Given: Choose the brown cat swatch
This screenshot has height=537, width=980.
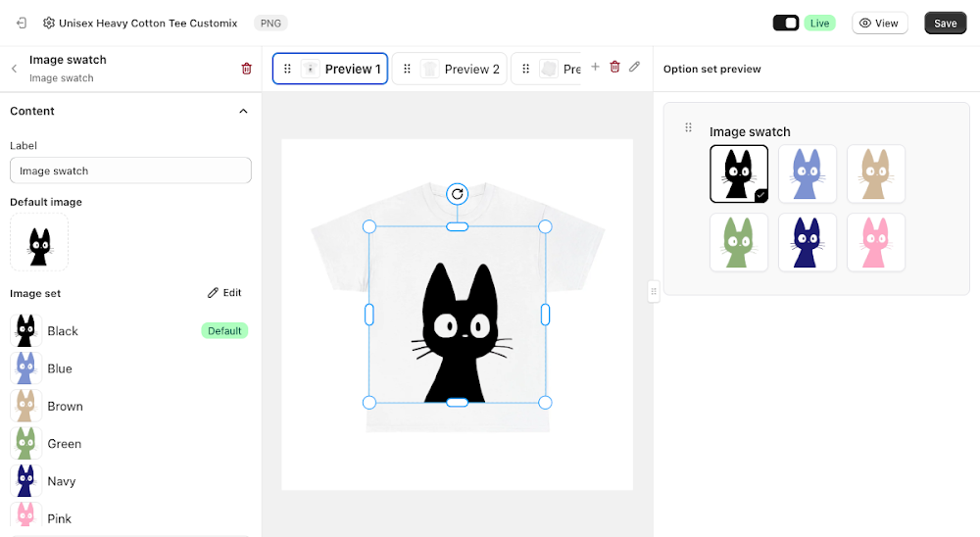Looking at the screenshot, I should [x=875, y=173].
